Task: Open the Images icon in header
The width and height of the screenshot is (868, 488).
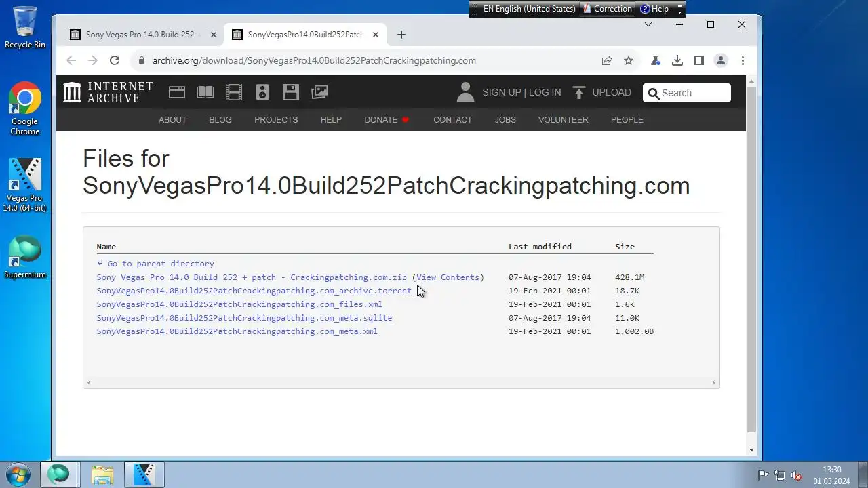Action: pos(319,92)
